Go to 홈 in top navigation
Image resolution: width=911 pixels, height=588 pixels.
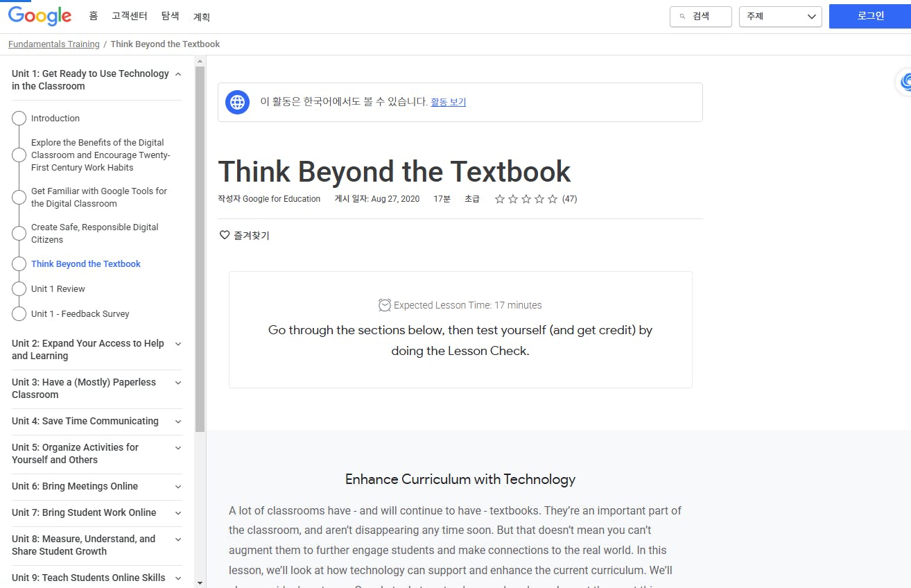pyautogui.click(x=94, y=16)
